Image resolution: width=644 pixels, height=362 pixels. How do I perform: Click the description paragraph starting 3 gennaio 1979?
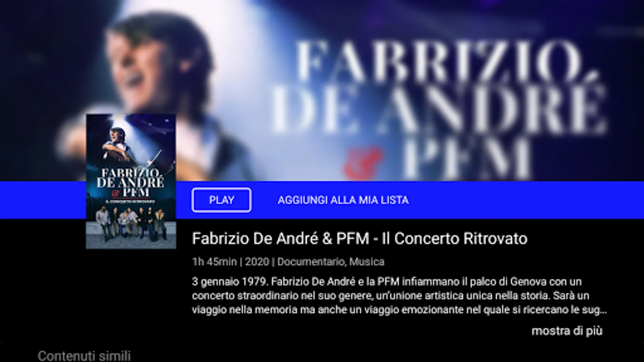click(x=399, y=296)
